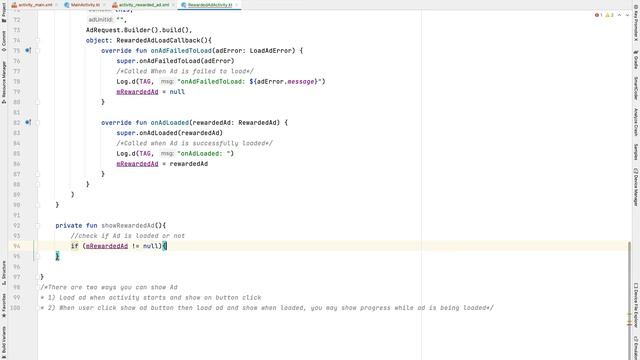Collapse the RewardedAdLoadCallback object block
This screenshot has width=640, height=360.
[38, 40]
